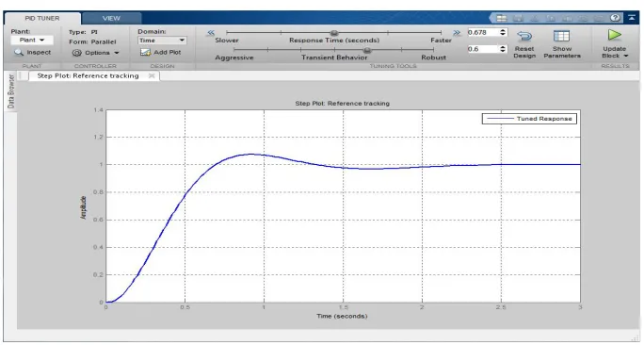644x345 pixels.
Task: Click the Time (seconds) axis label
Action: pos(342,316)
